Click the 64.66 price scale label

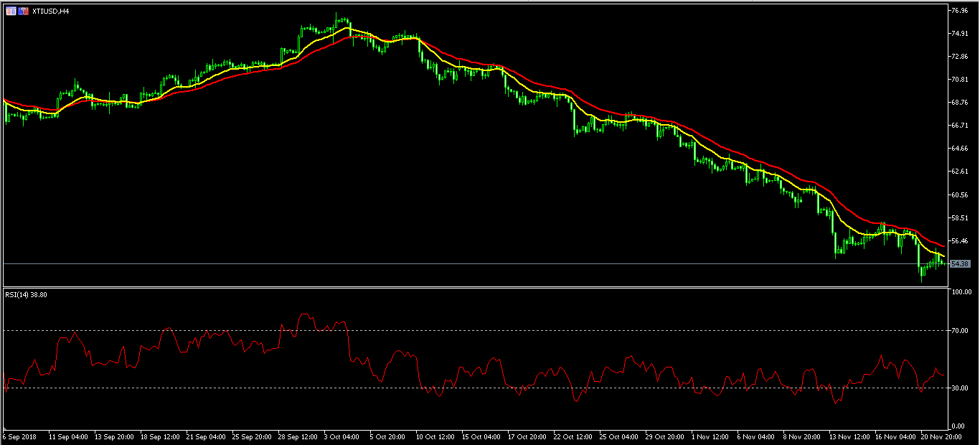[959, 149]
